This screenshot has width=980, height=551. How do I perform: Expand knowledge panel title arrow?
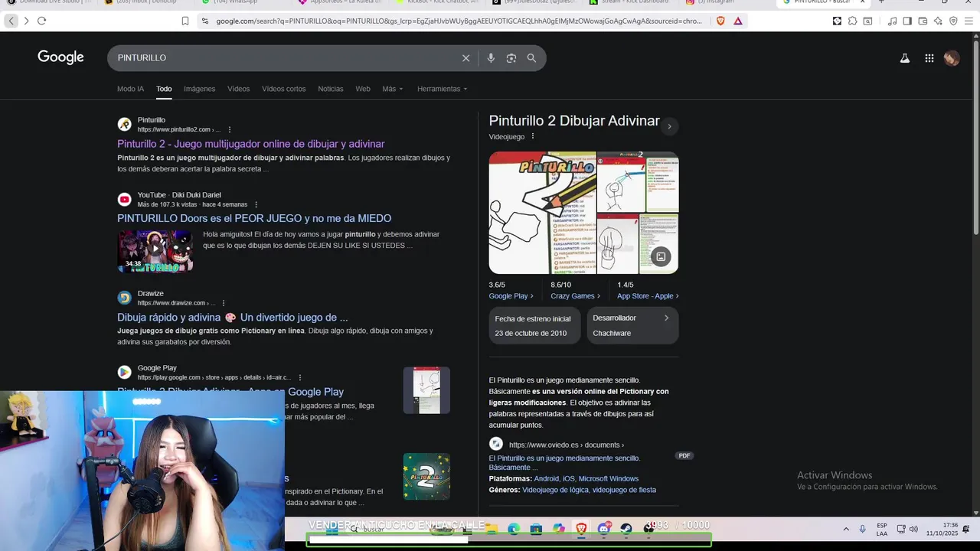coord(669,126)
